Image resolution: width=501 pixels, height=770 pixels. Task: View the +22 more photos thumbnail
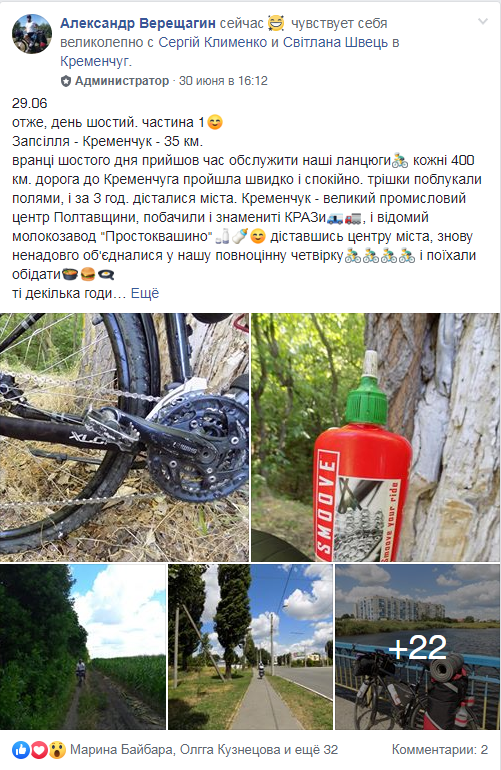[x=418, y=647]
